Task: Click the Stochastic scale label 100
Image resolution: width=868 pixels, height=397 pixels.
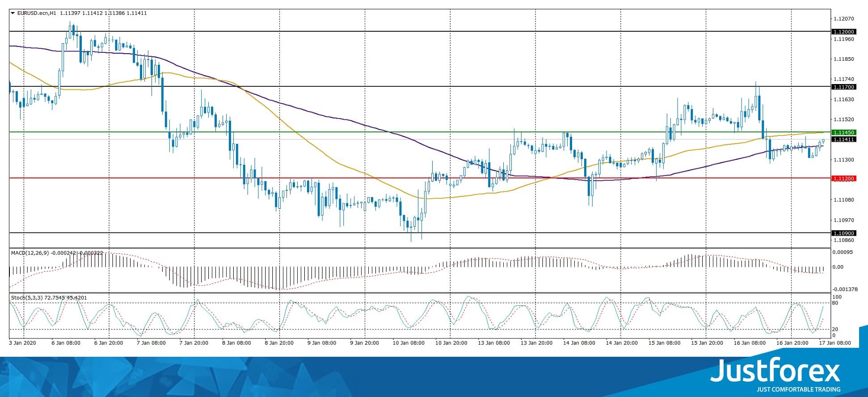Action: 837,297
